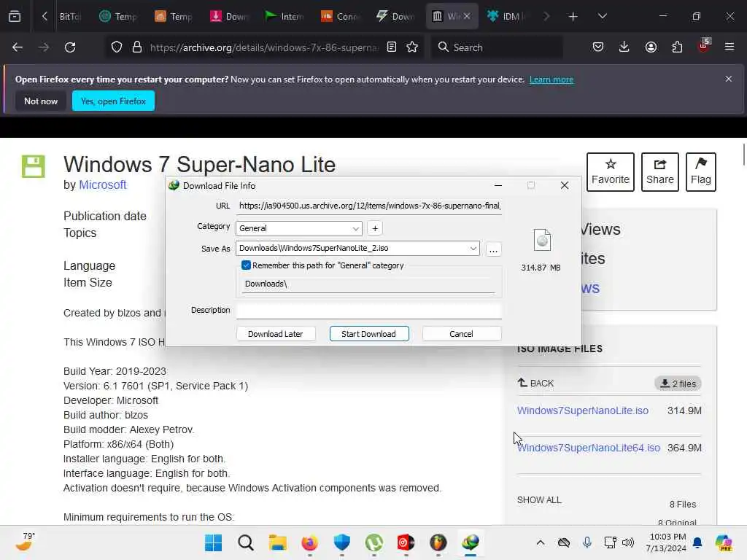Open the Pocket save icon
Viewport: 747px width, 560px height.
click(598, 47)
